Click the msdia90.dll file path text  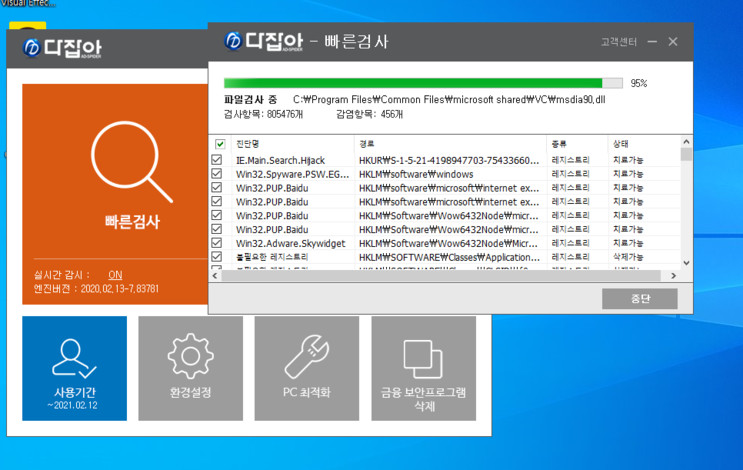coord(449,100)
